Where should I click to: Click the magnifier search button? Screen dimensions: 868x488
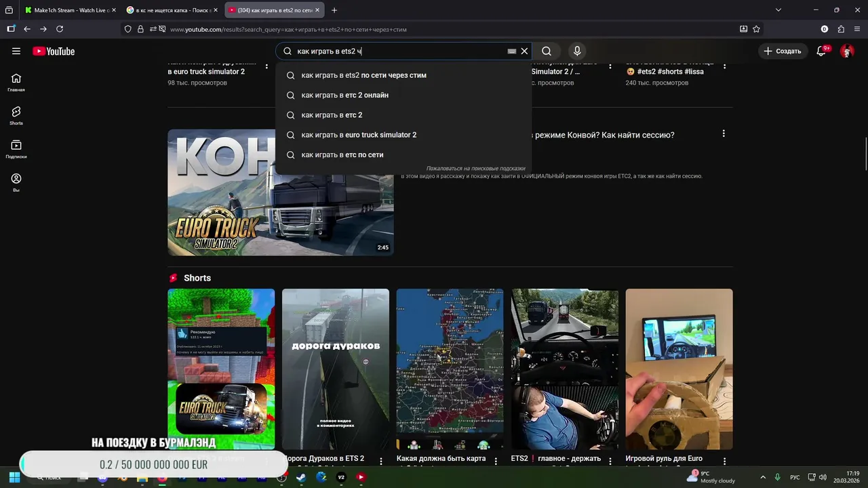point(547,51)
